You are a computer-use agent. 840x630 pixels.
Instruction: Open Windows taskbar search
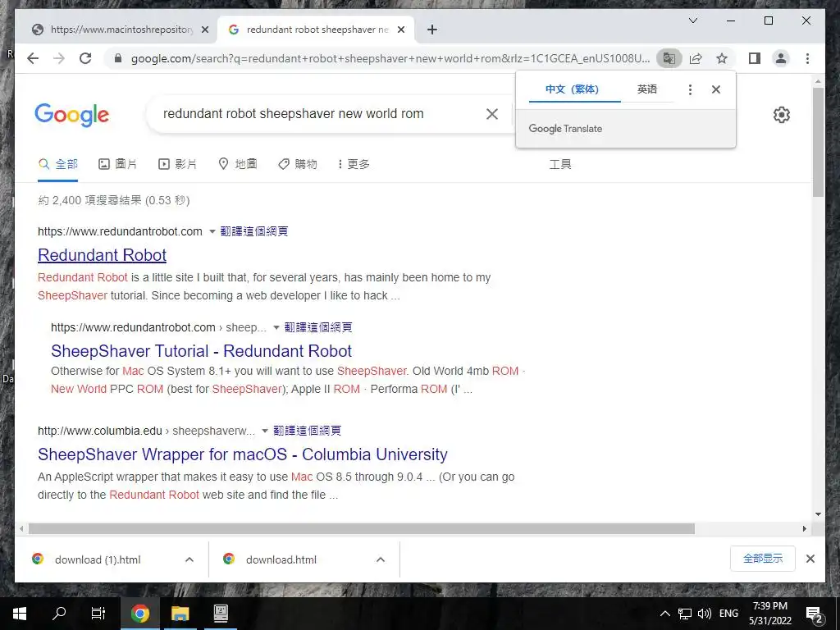pyautogui.click(x=59, y=614)
